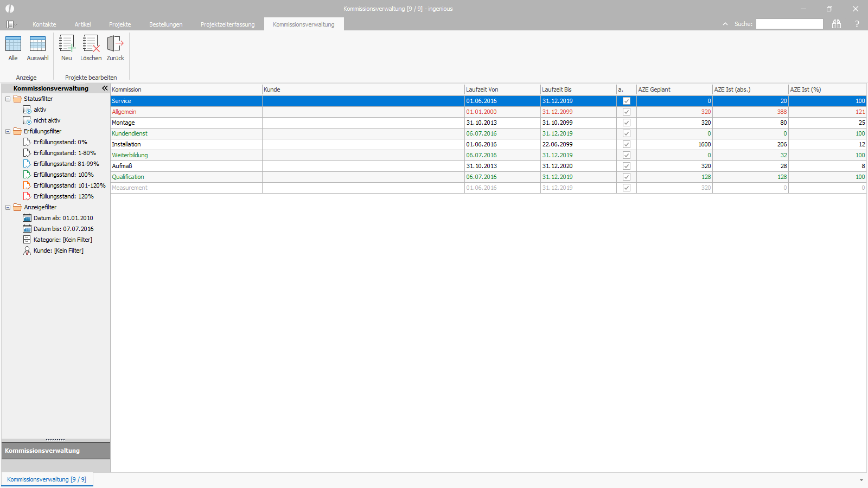Click the ingenious app logo
Image resolution: width=868 pixels, height=488 pixels.
click(x=10, y=9)
